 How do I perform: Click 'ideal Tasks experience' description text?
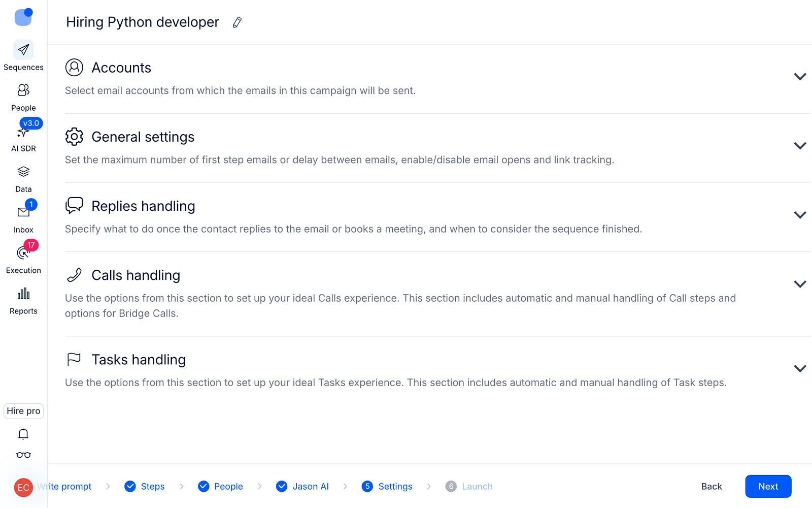pyautogui.click(x=396, y=383)
